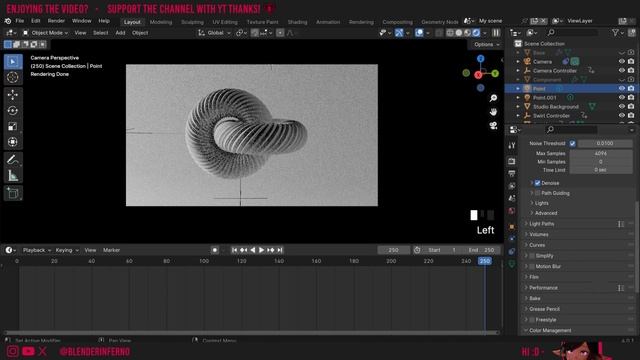Open the View Layer properties tab icon

[x=512, y=186]
